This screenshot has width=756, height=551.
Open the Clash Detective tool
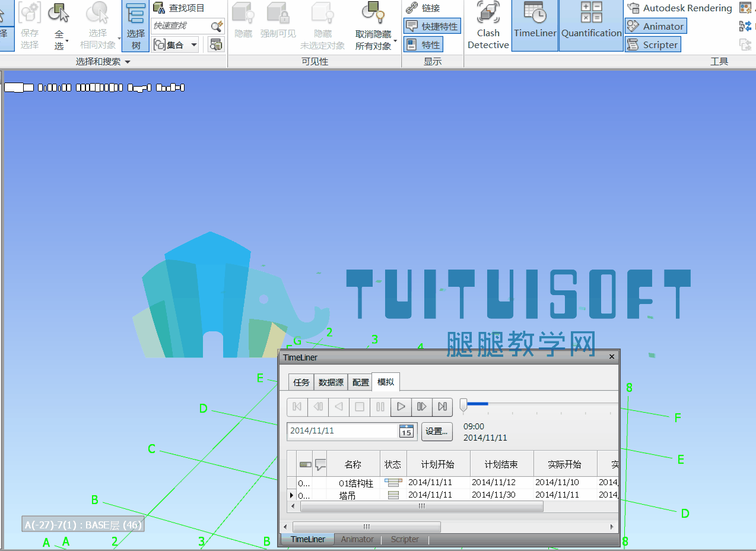pyautogui.click(x=488, y=26)
